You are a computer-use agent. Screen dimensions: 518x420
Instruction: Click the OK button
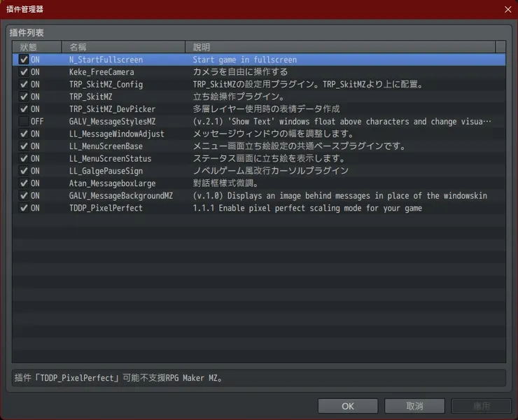tap(348, 406)
